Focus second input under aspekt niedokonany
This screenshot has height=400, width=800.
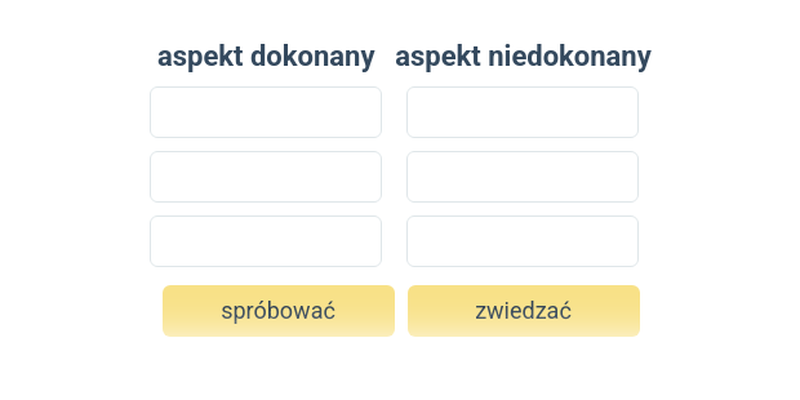point(522,177)
